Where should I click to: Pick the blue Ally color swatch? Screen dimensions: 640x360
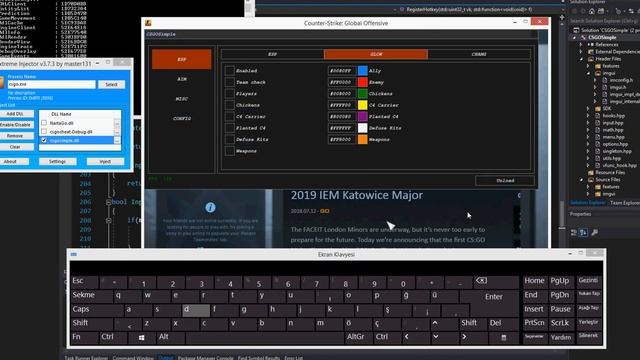tap(362, 71)
